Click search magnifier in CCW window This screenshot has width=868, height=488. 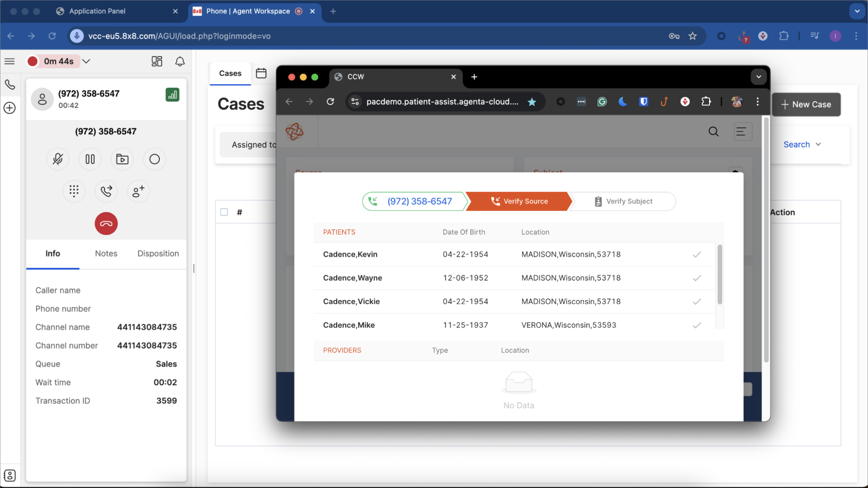pyautogui.click(x=713, y=131)
